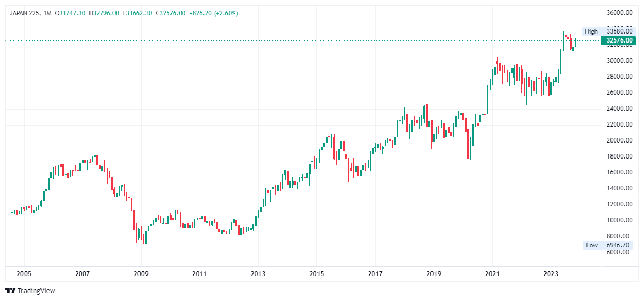Click the low value 31662.30 in legend
The height and width of the screenshot is (300, 644).
140,13
